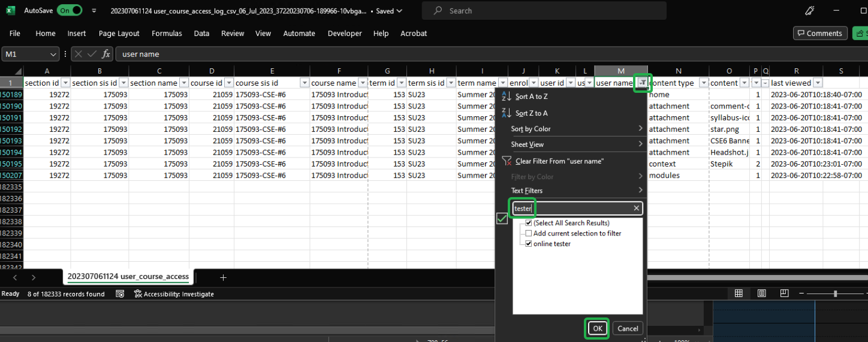
Task: Click the formula bar showing user name
Action: coord(492,54)
